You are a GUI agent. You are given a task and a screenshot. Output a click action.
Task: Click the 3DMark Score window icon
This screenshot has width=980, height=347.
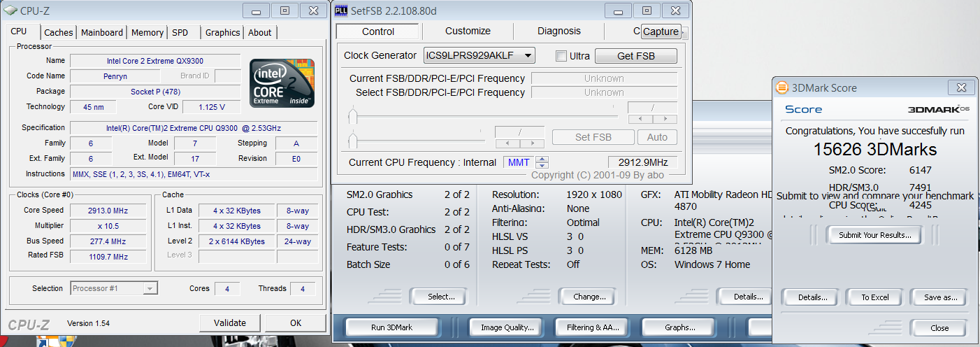782,87
